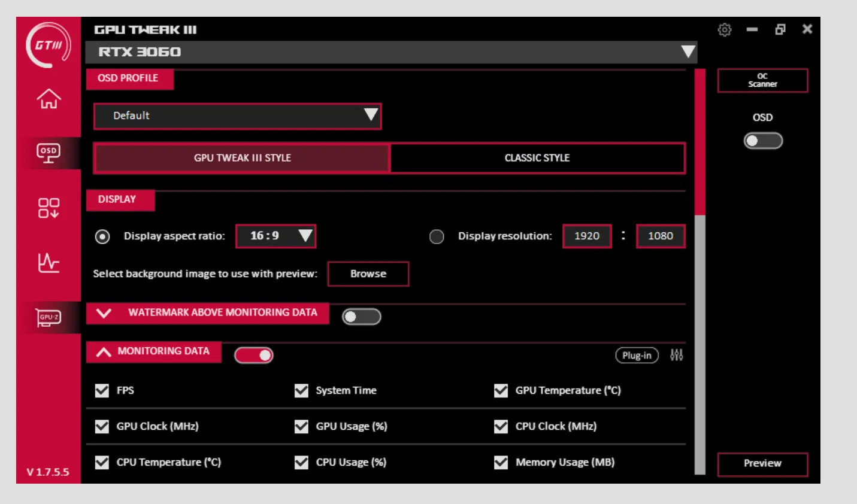
Task: Collapse the Monitoring Data section
Action: (104, 352)
